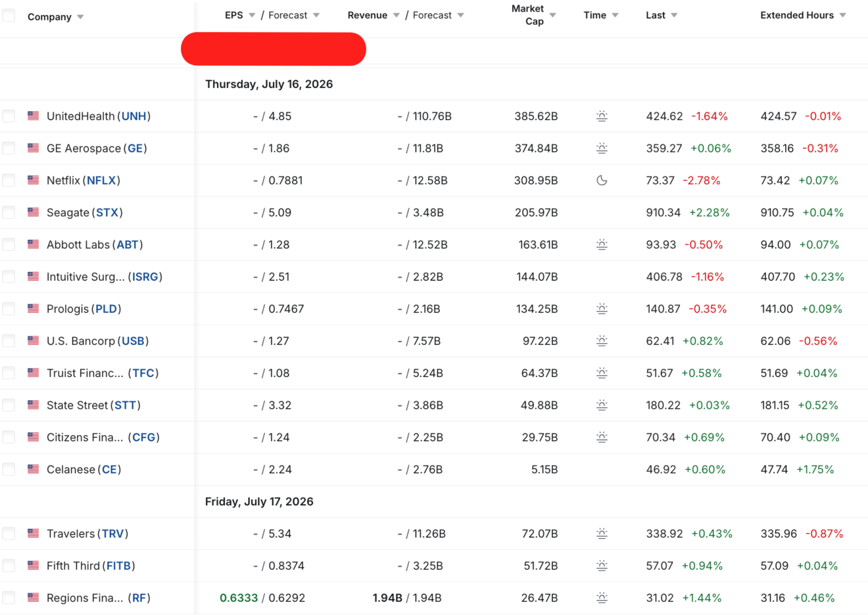Click the "Friday, July 17, 2026" date heading
Viewport: 868px width, 615px height.
(259, 502)
